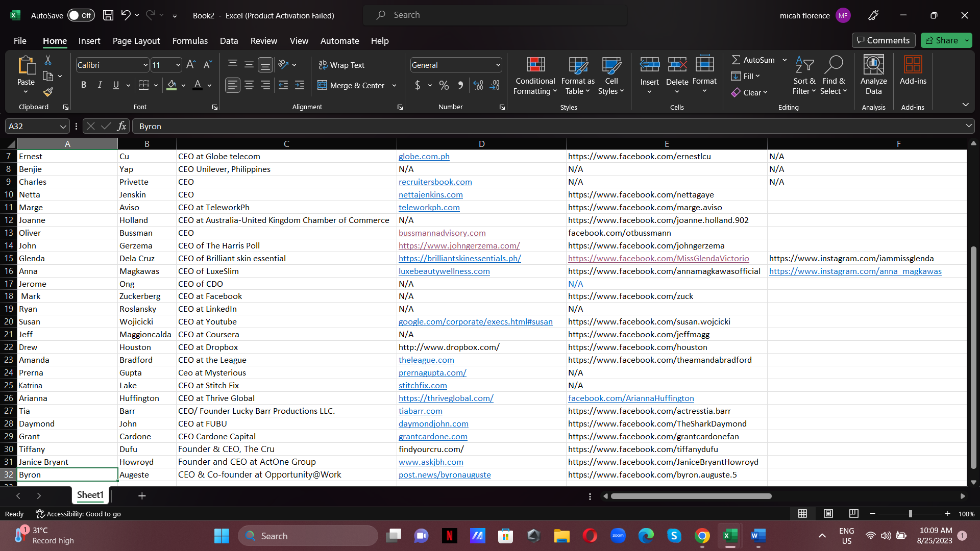This screenshot has height=551, width=980.
Task: Switch to the Data tab
Action: tap(229, 41)
